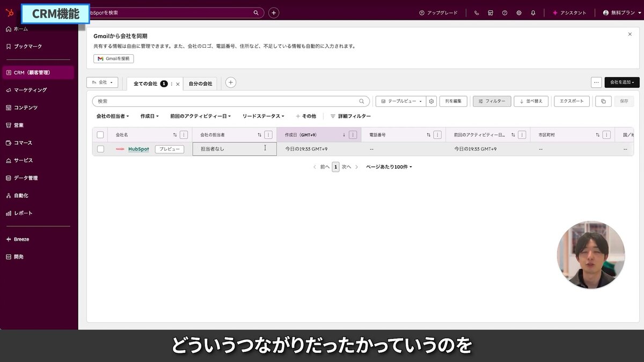
Task: Open the Breeze section in the sidebar
Action: (21, 239)
